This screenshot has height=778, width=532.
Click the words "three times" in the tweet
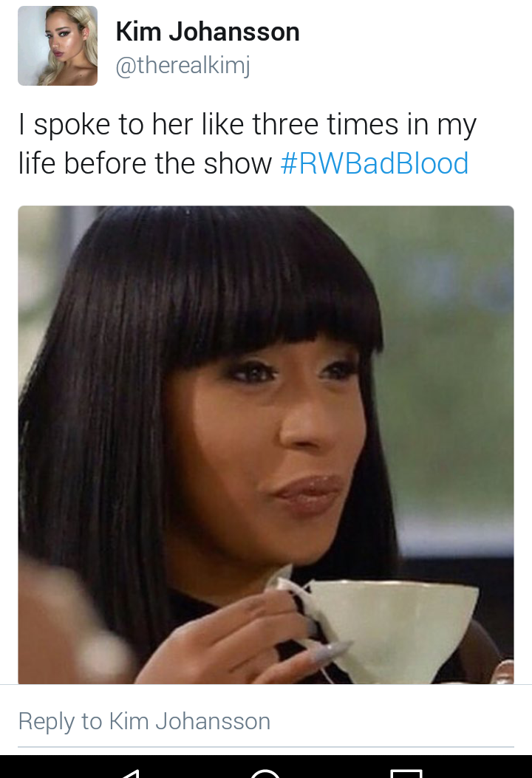(x=325, y=124)
